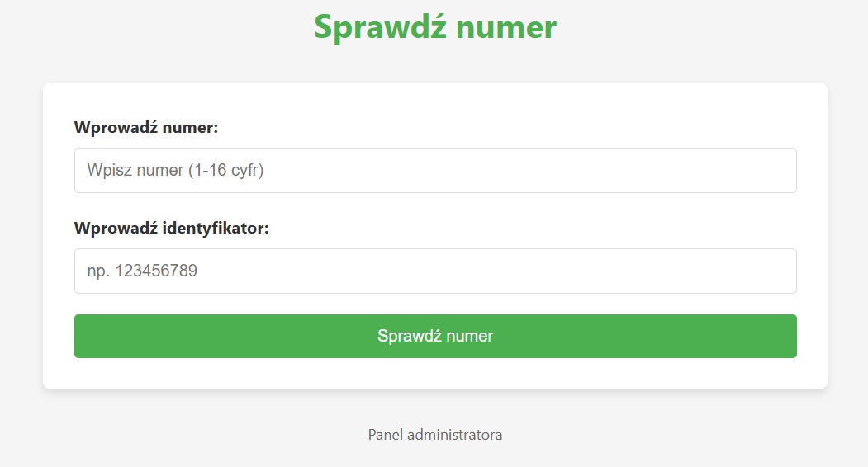
Task: Go to the administrator panel
Action: (435, 435)
